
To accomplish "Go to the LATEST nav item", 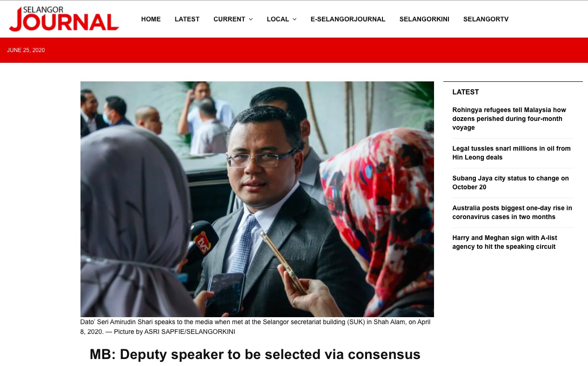I will click(187, 19).
